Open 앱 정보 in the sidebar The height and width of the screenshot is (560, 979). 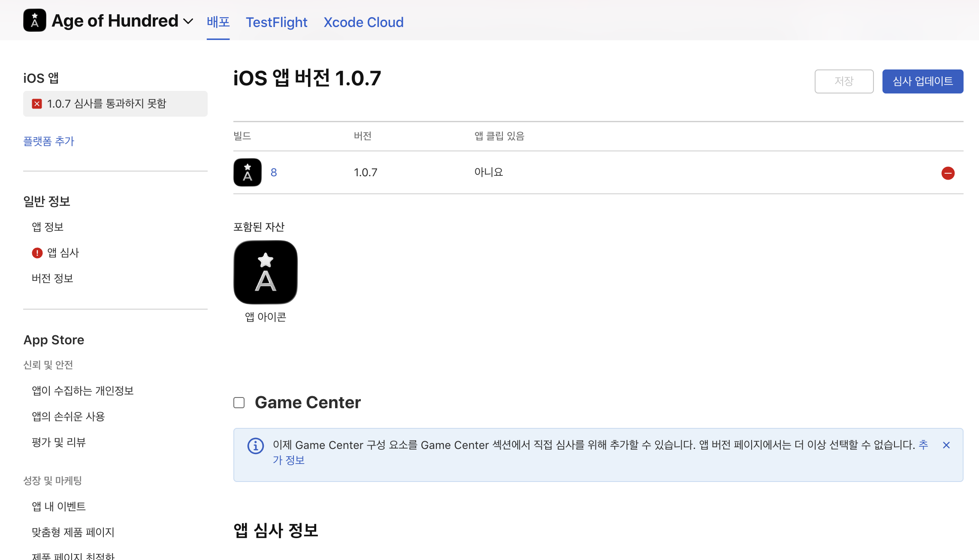[48, 227]
